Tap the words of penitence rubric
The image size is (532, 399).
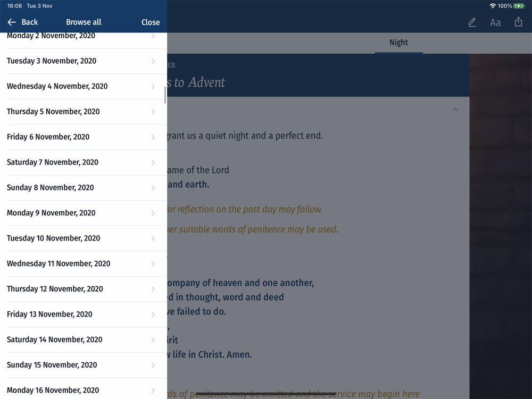pos(253,229)
